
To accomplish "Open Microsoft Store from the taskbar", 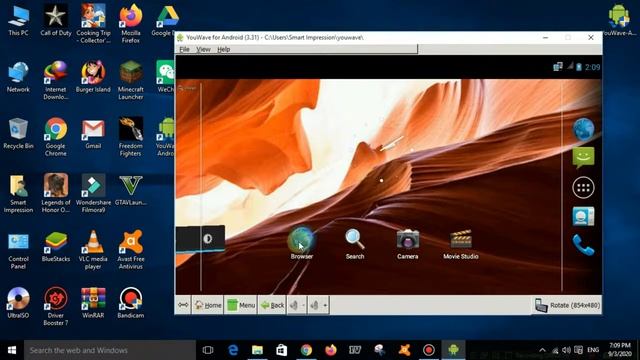I will 282,350.
